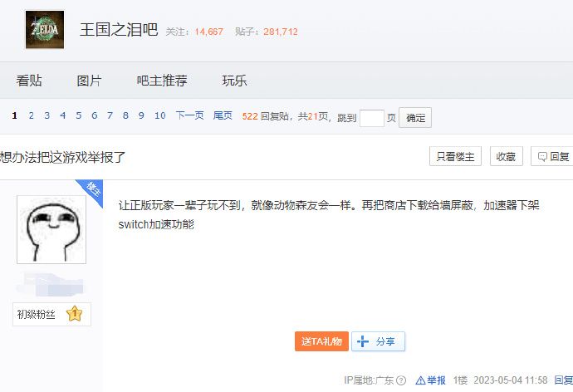Click the post text mentioning switch加速功能
The width and height of the screenshot is (573, 392).
156,224
